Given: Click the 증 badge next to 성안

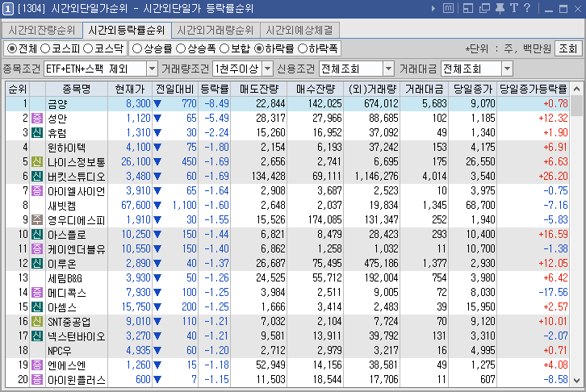Looking at the screenshot, I should coord(37,119).
